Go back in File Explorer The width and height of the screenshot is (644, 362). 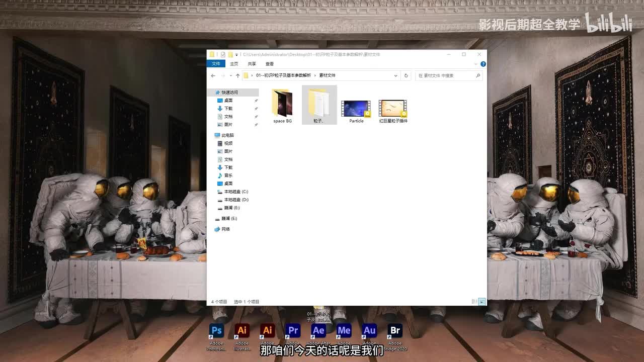213,75
